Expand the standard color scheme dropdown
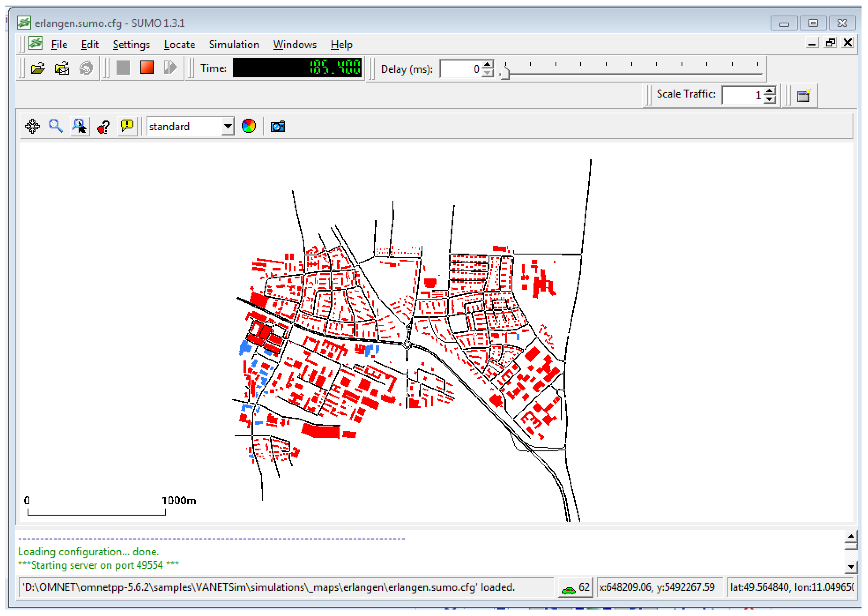Image resolution: width=868 pixels, height=616 pixels. [227, 126]
